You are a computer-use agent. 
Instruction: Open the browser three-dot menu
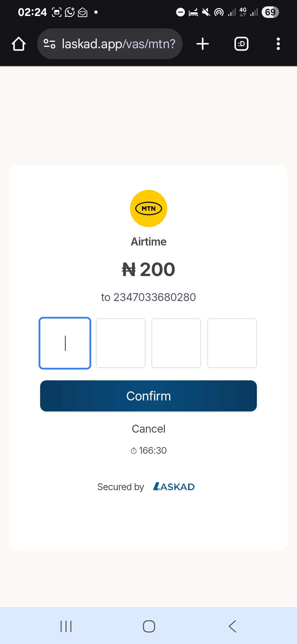tap(278, 44)
